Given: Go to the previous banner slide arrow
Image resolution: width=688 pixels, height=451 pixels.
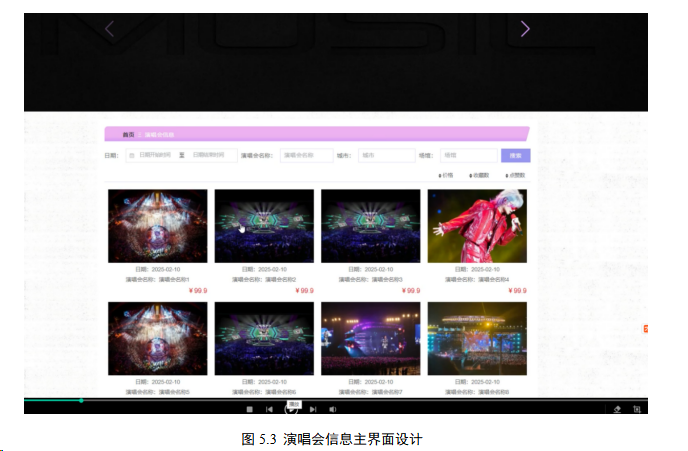Looking at the screenshot, I should pyautogui.click(x=110, y=29).
